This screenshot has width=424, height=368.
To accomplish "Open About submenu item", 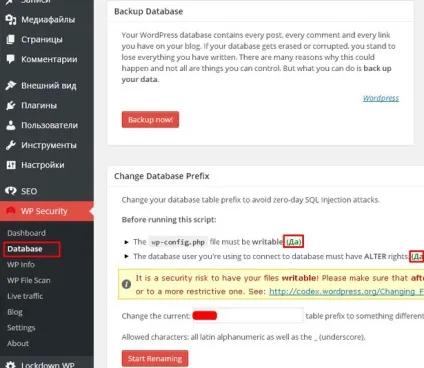I will [18, 343].
